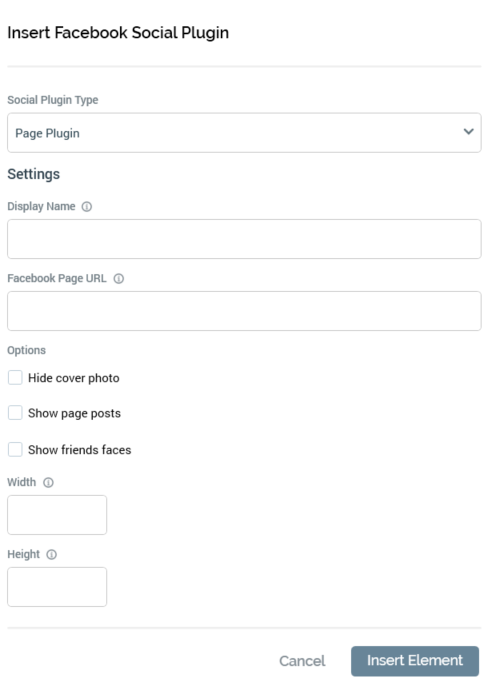Viewport: 488px width, 684px height.
Task: Focus the Display Name text field
Action: pyautogui.click(x=244, y=239)
